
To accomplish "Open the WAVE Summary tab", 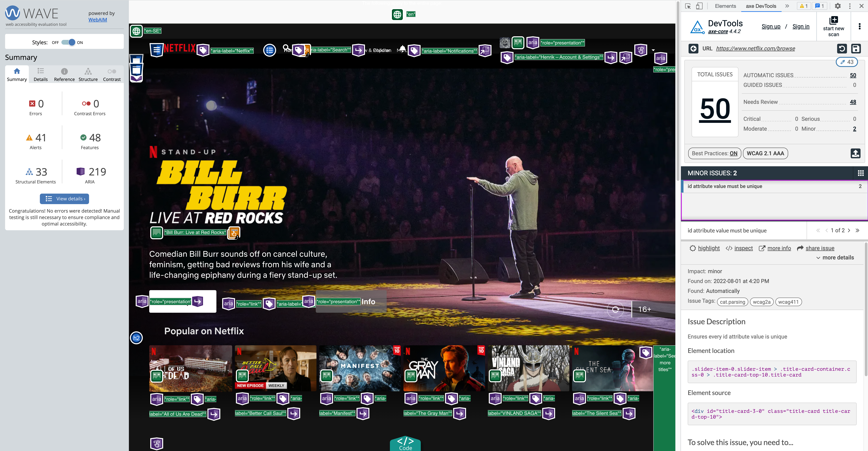I will (x=17, y=74).
